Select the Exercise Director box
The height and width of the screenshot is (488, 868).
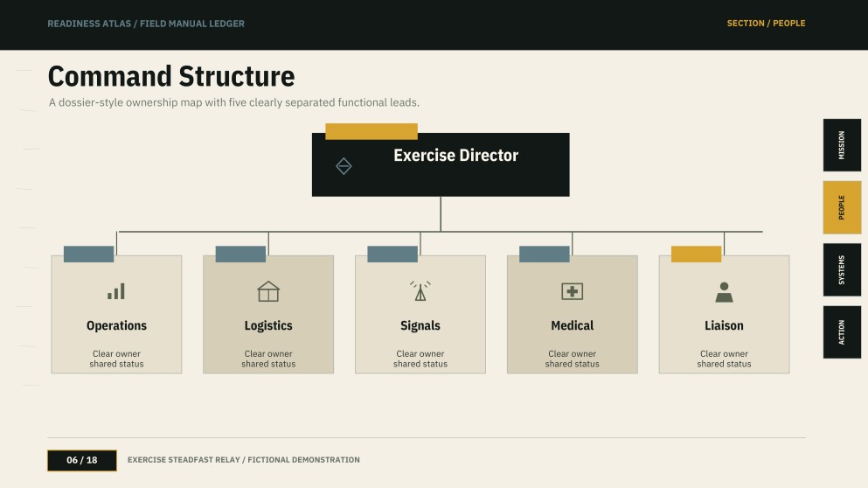441,164
